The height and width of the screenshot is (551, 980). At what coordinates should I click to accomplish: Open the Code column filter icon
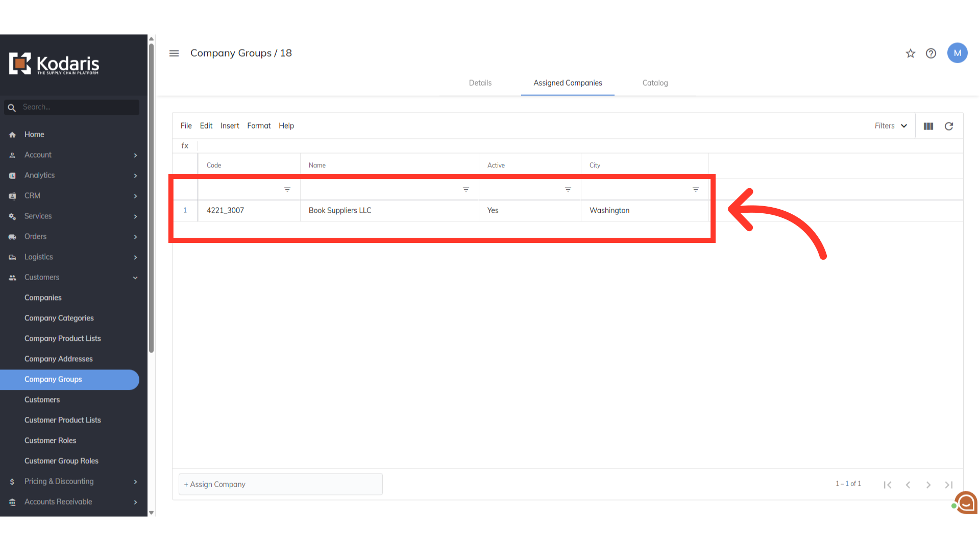(287, 189)
